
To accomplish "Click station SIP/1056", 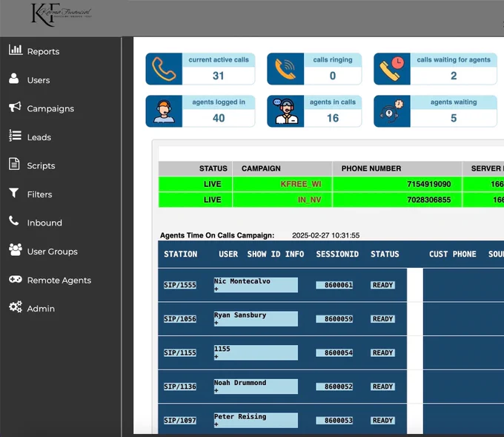I will click(180, 319).
